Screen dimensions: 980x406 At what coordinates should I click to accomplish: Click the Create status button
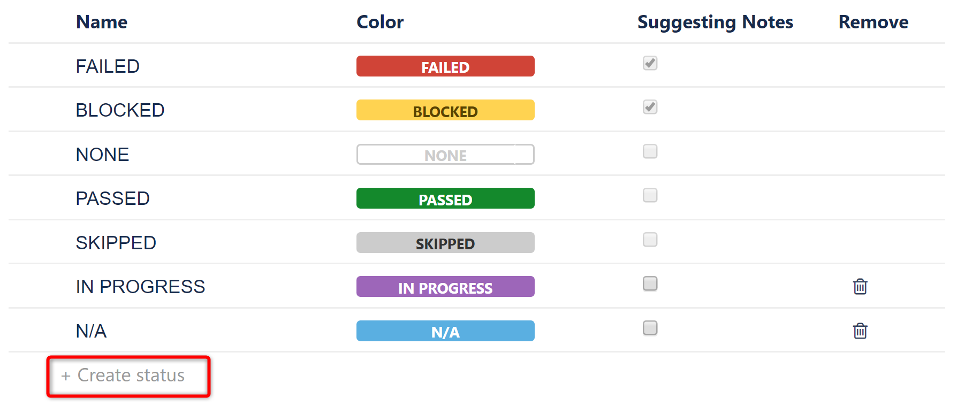(x=128, y=376)
